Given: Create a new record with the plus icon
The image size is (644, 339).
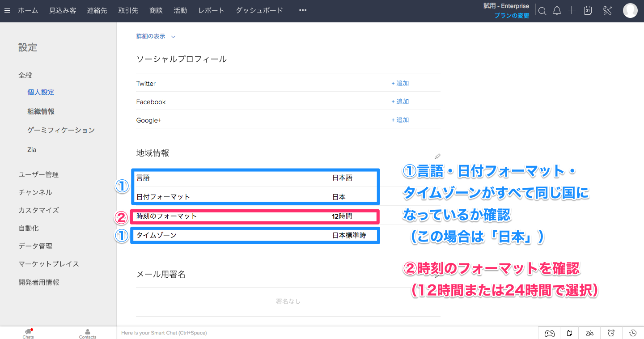Looking at the screenshot, I should click(572, 10).
